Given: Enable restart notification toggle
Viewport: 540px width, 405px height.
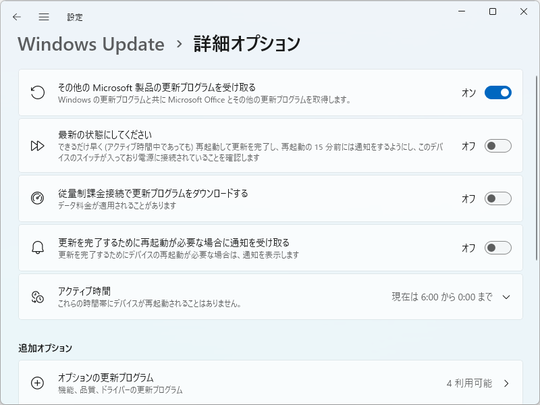Looking at the screenshot, I should 498,248.
